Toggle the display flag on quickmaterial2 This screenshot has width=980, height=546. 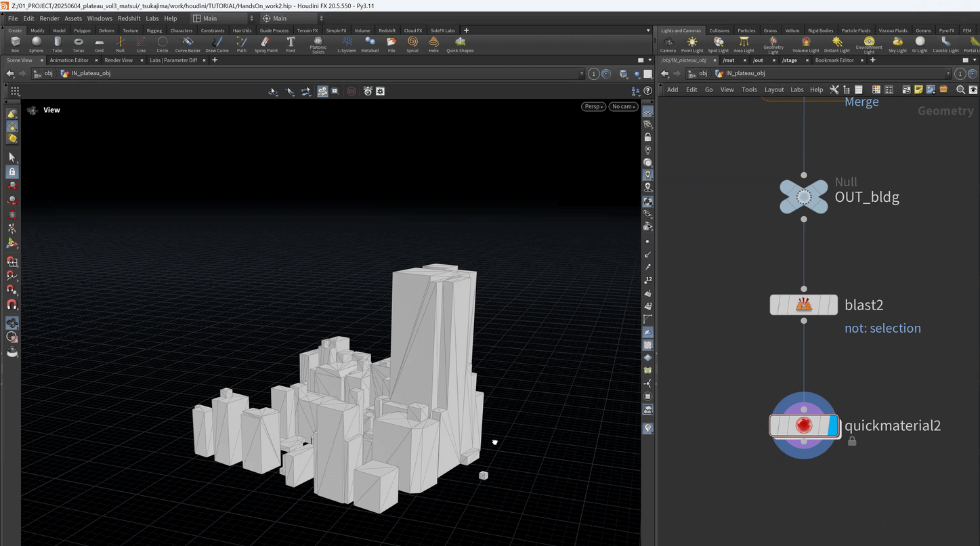pos(832,425)
